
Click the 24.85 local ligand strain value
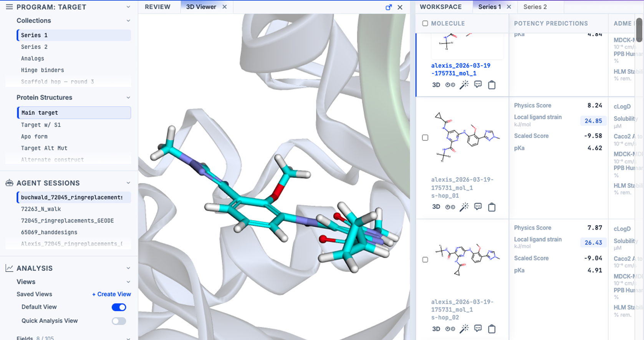593,121
